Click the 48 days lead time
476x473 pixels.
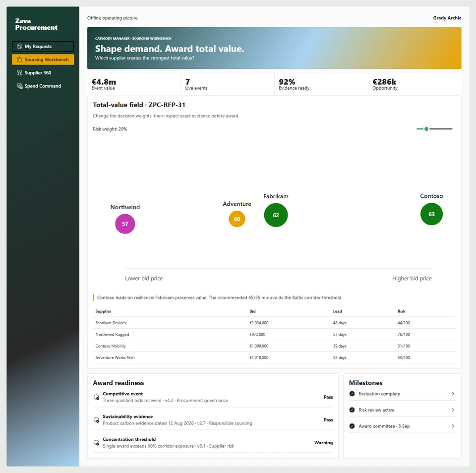pos(339,323)
